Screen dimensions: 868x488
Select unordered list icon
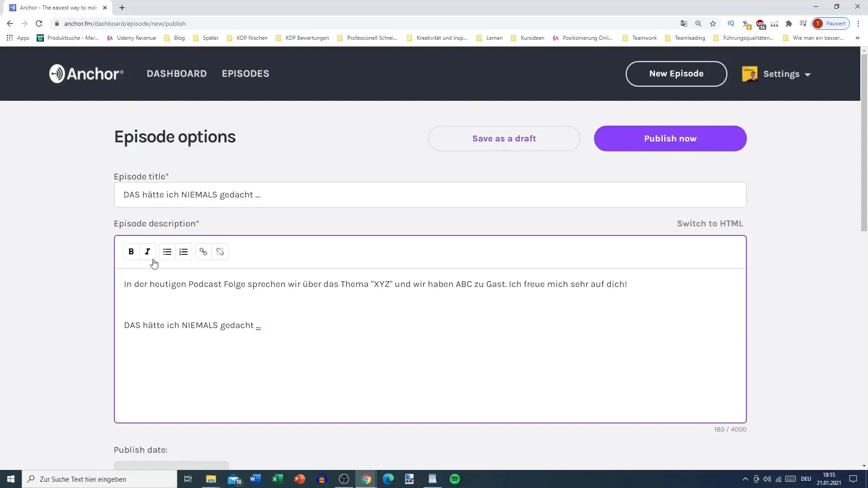167,251
